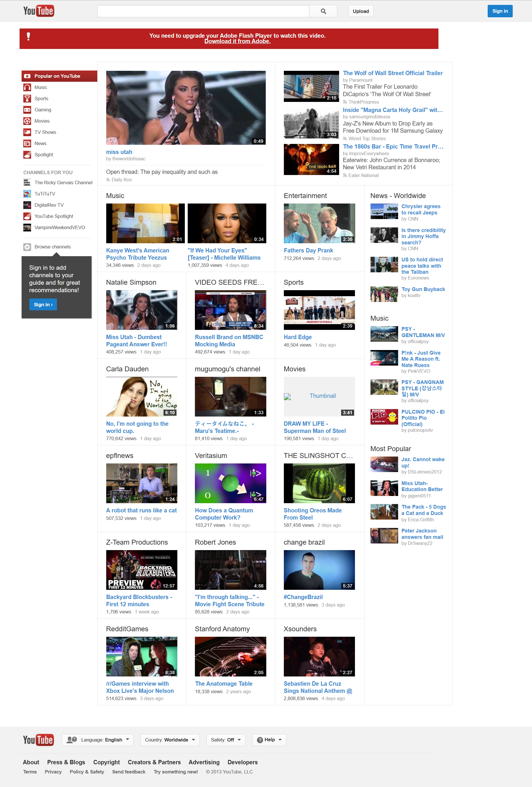The width and height of the screenshot is (532, 787).
Task: Click the header Sign in button
Action: pos(500,11)
